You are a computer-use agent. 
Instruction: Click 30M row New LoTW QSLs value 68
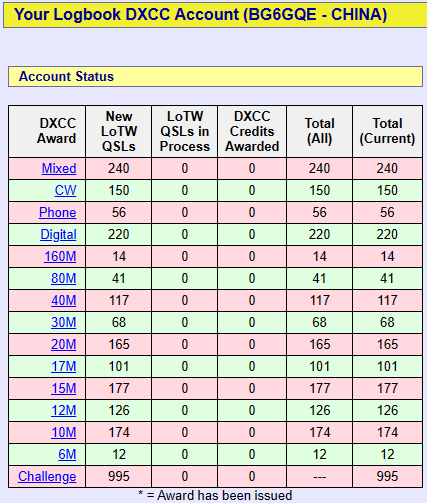(x=119, y=322)
